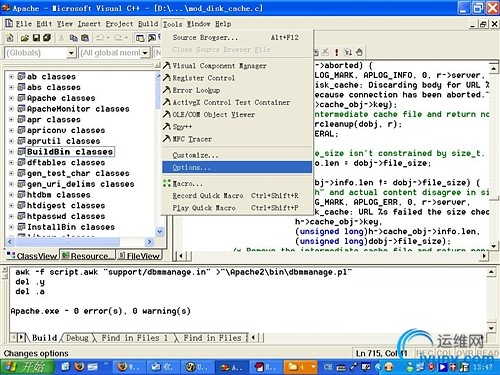
Task: Click the Open file folder icon
Action: click(x=25, y=38)
